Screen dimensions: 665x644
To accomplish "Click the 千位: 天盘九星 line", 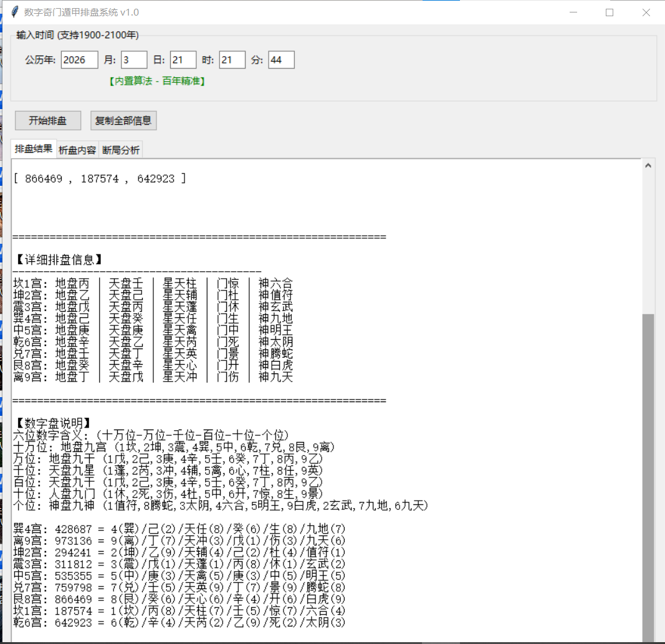I will [168, 470].
